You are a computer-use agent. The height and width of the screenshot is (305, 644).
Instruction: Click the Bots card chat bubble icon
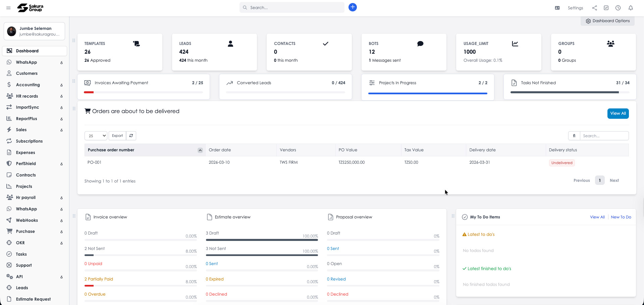420,44
